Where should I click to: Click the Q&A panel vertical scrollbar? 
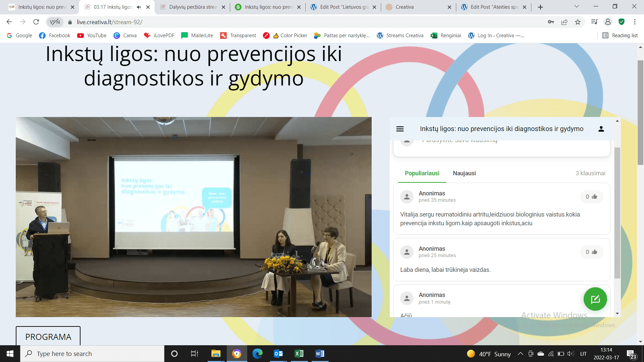tap(617, 213)
